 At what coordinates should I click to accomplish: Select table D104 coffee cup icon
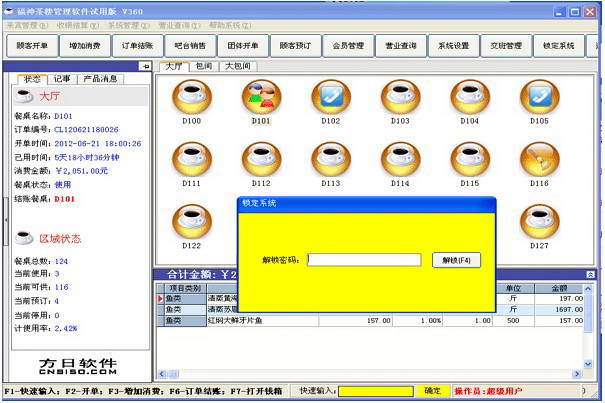click(470, 97)
